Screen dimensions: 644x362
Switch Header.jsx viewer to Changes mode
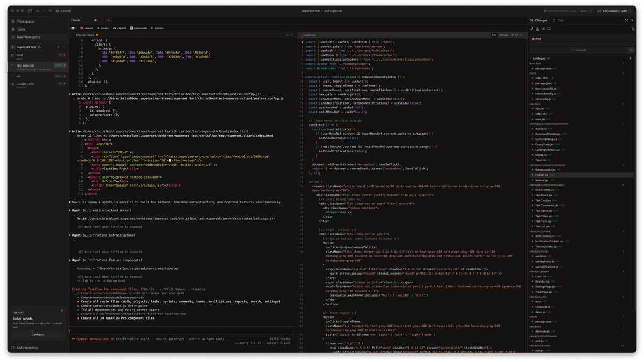click(504, 35)
